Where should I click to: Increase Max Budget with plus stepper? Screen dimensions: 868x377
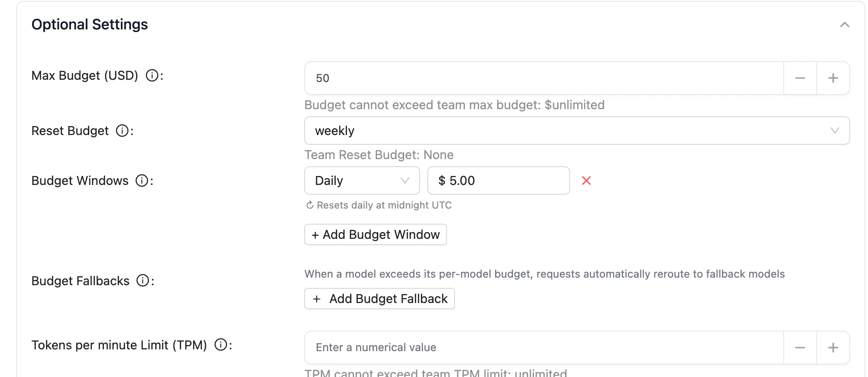coord(833,78)
